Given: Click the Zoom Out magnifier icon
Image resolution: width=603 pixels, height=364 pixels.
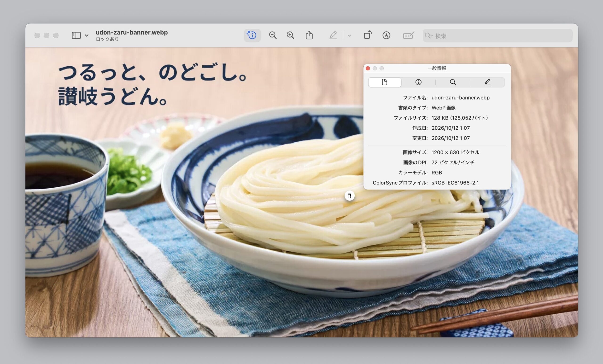Looking at the screenshot, I should (273, 36).
